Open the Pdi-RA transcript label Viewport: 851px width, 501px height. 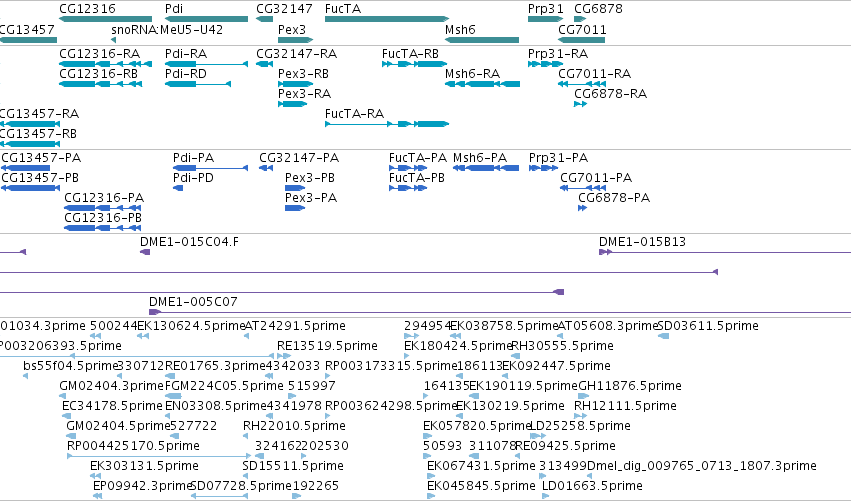(186, 54)
